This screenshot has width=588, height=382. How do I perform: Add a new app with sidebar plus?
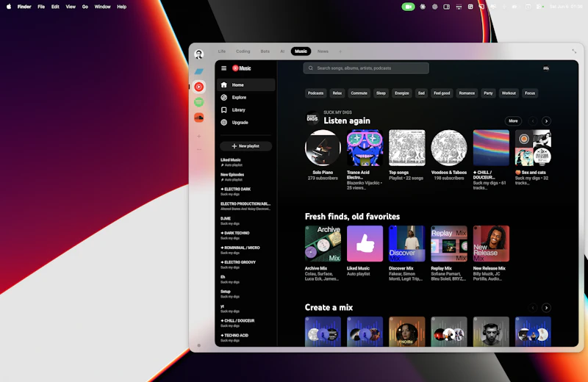point(199,136)
